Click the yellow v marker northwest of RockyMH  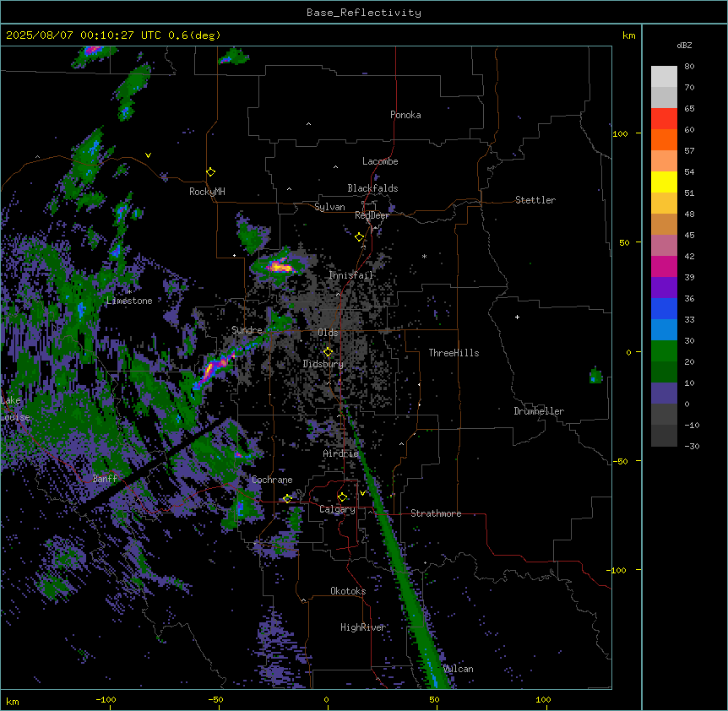148,155
